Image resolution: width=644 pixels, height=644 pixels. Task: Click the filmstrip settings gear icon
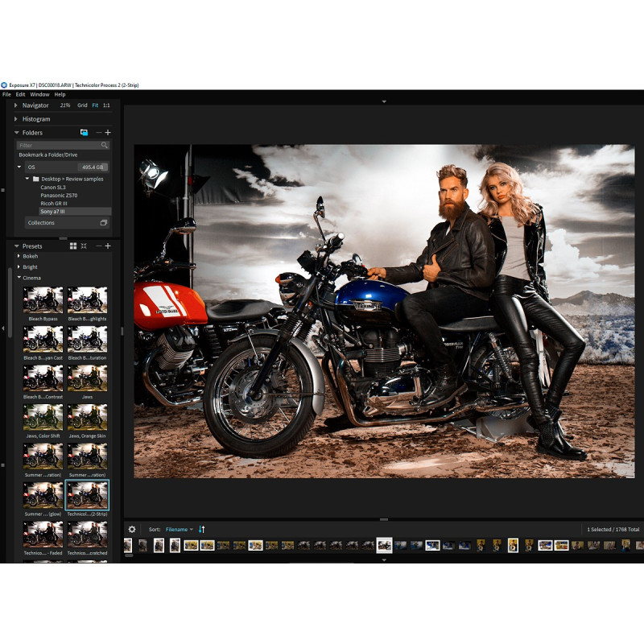coord(132,529)
